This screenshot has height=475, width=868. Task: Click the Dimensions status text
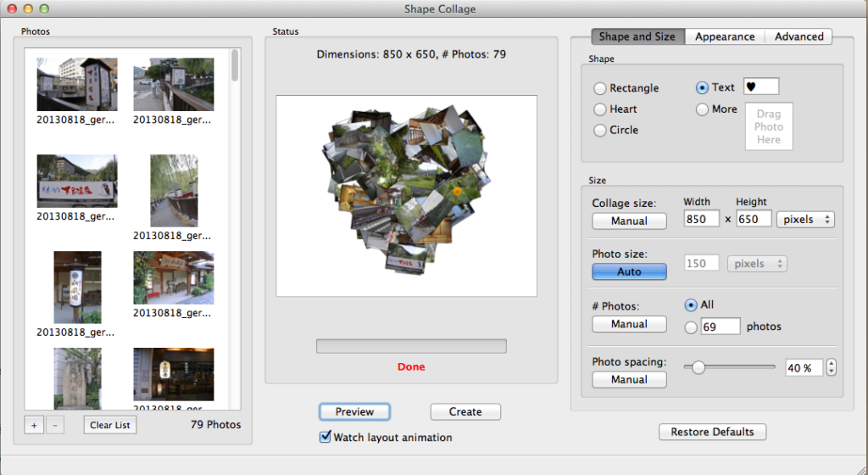tap(411, 54)
